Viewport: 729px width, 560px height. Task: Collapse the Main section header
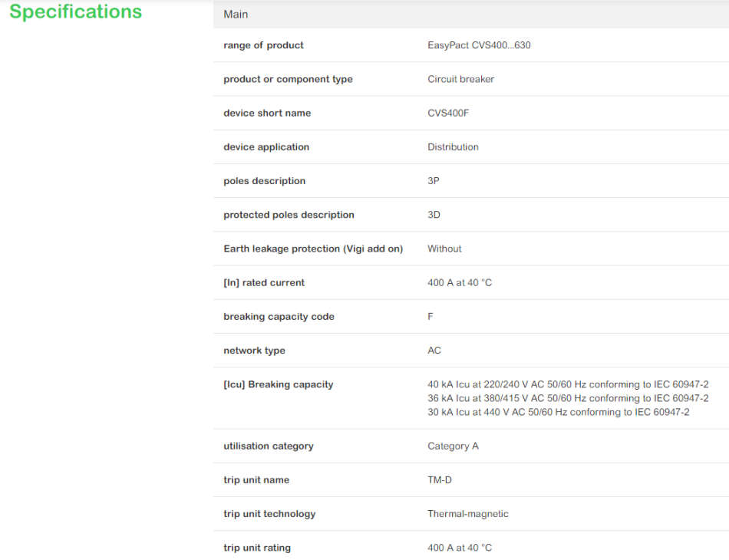(236, 15)
